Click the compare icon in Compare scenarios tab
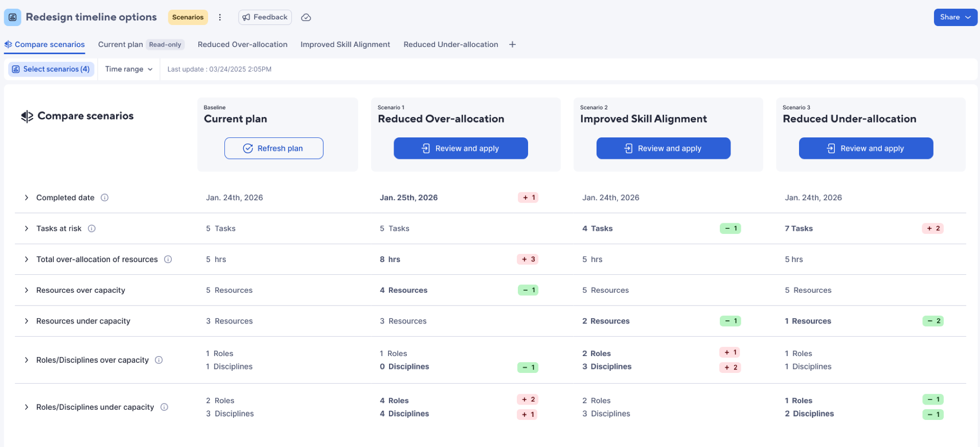This screenshot has width=980, height=447. 8,44
